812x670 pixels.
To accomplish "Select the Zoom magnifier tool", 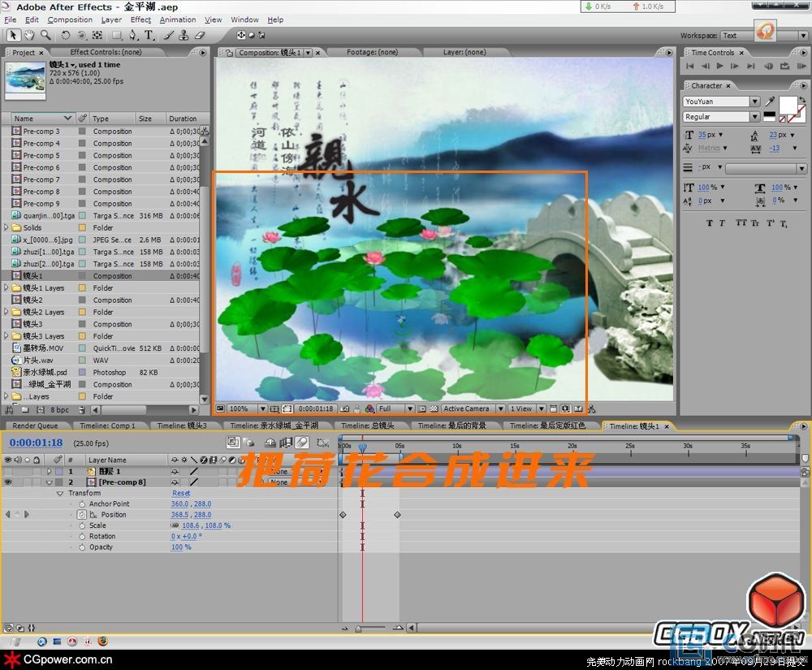I will point(45,35).
